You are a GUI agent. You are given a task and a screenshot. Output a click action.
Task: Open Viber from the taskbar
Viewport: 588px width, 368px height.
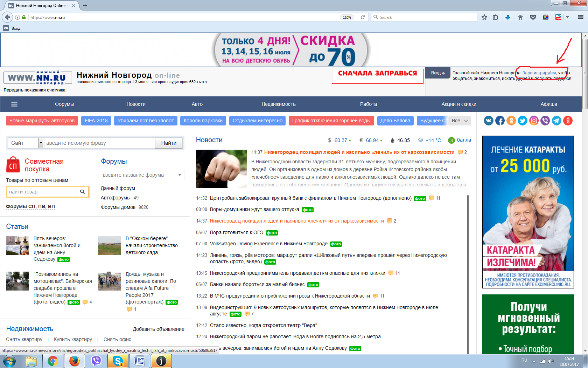[96, 361]
